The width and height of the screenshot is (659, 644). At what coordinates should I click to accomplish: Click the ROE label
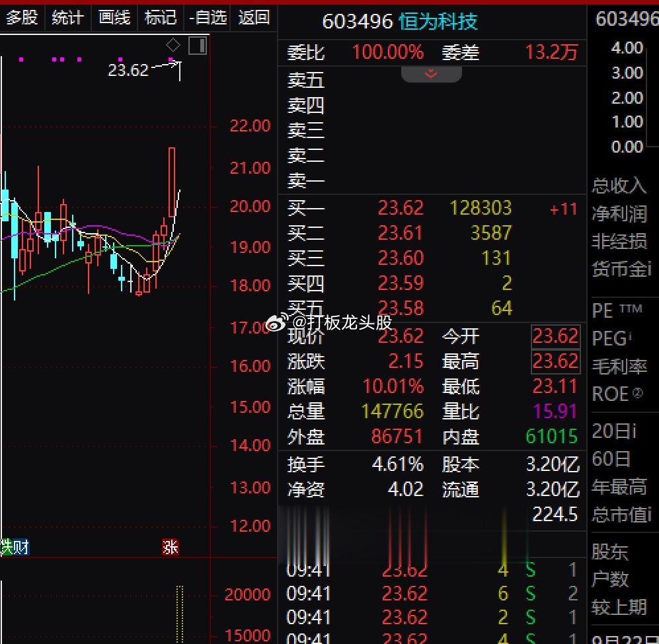coord(617,394)
